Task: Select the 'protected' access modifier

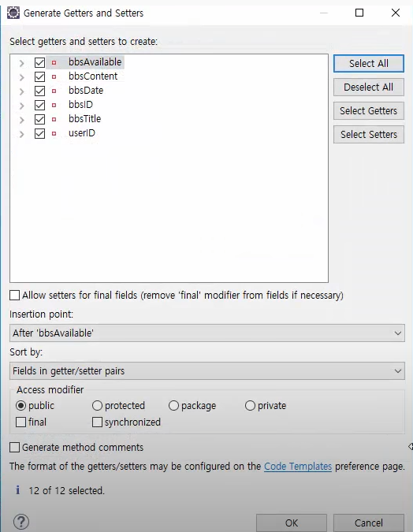Action: 97,405
